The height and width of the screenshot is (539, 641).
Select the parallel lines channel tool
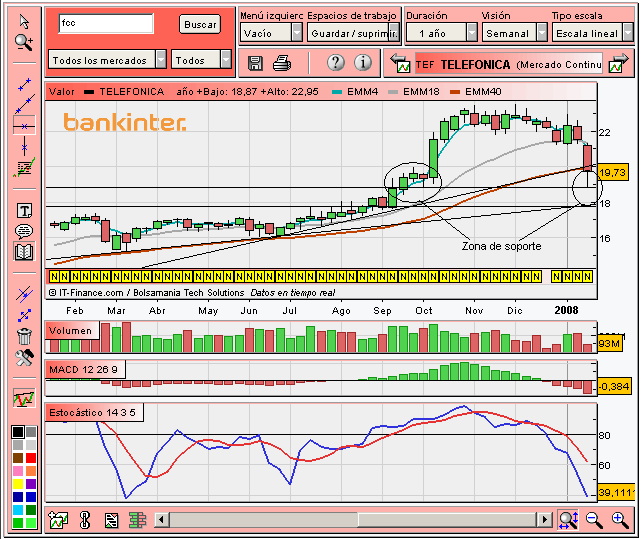coord(24,294)
